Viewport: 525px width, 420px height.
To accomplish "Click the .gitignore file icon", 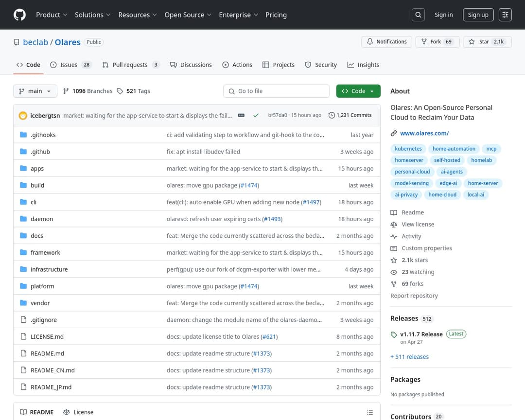I will tap(23, 319).
